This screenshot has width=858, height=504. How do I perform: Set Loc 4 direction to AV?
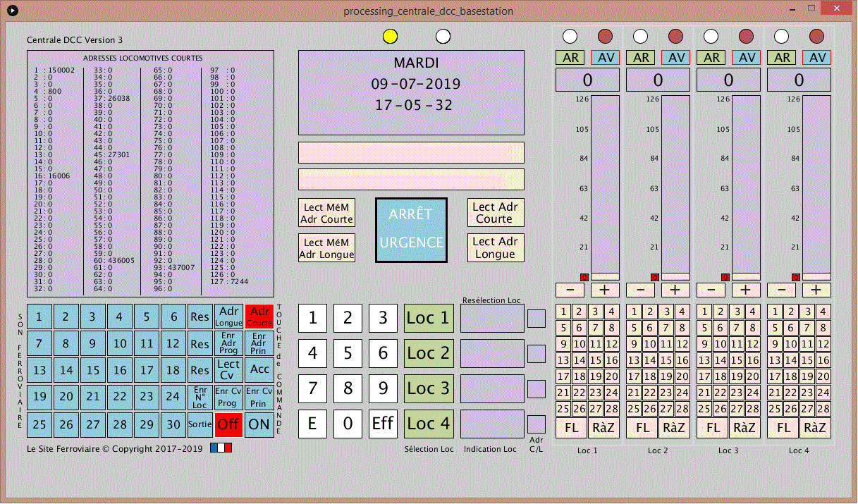[x=816, y=59]
